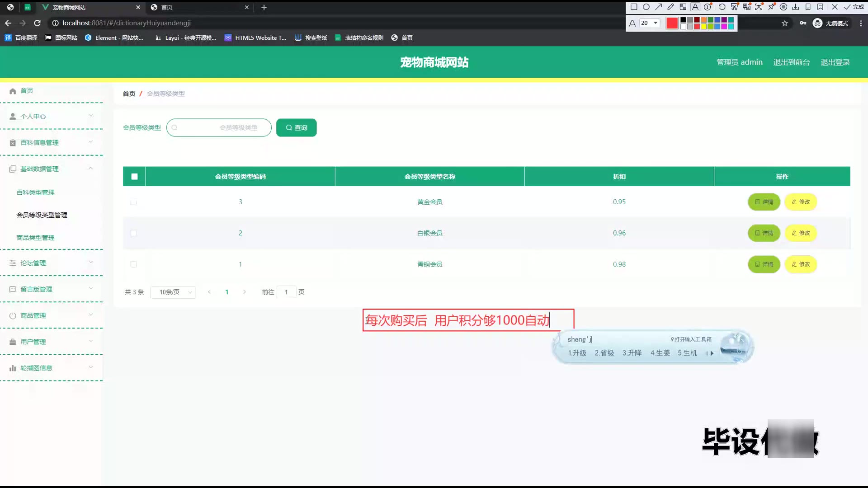Expand the 个人中心 menu
Viewport: 868px width, 488px height.
[x=52, y=116]
